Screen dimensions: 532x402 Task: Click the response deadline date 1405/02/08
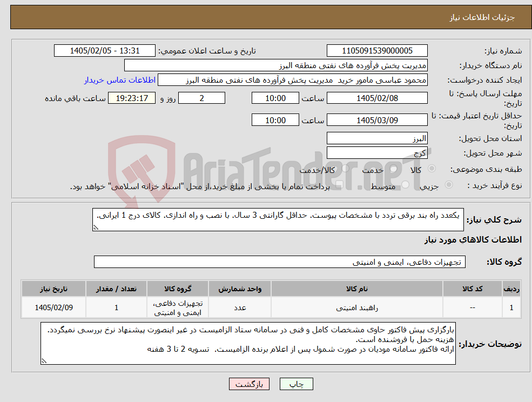coord(377,98)
